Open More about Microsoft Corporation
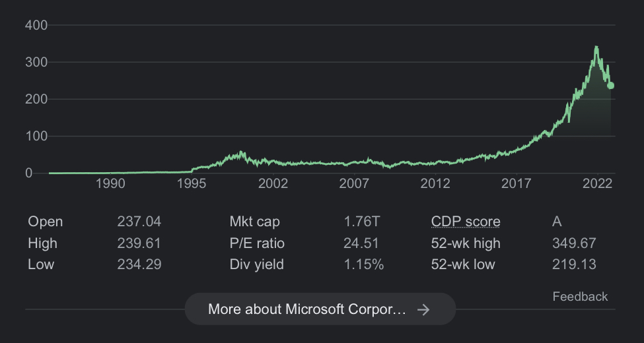This screenshot has width=644, height=343. click(x=320, y=309)
